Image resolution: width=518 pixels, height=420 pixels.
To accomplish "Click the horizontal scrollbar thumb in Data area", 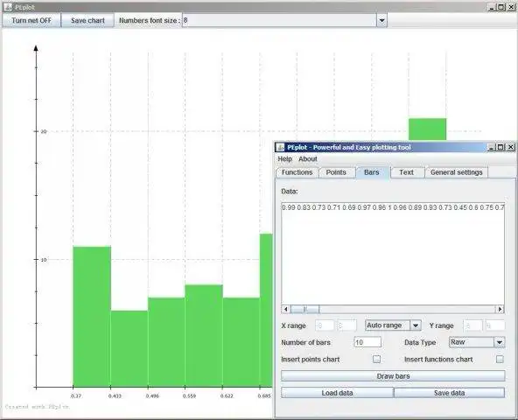I will [x=304, y=309].
